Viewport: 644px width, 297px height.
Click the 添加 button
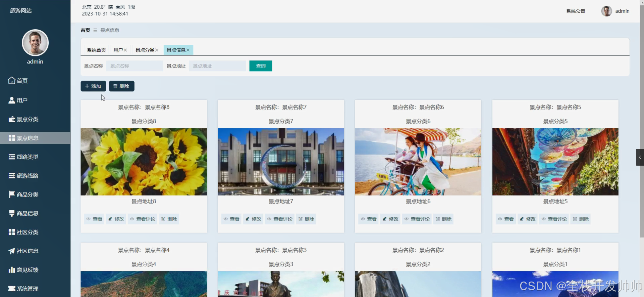pos(93,86)
